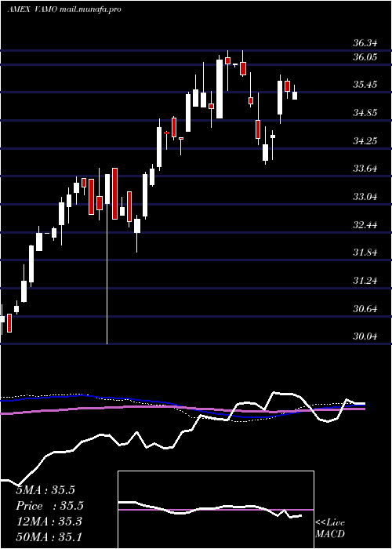Click the 33.04 price axis label

pyautogui.click(x=365, y=197)
